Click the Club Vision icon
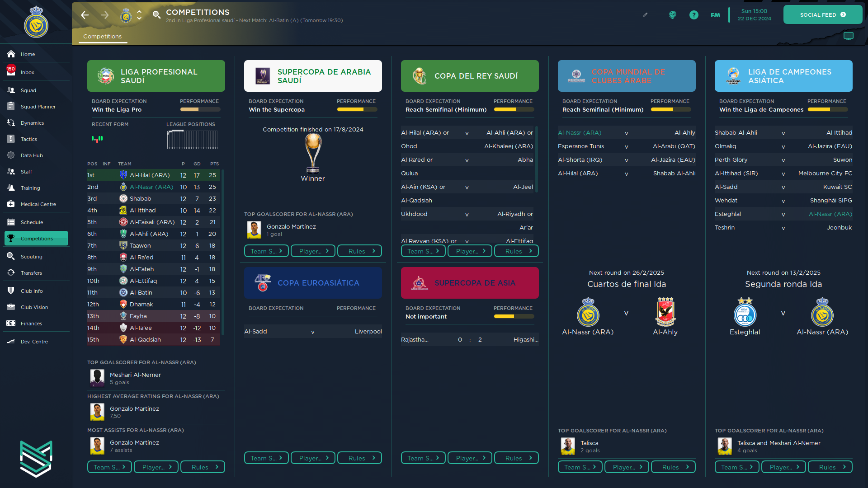 11,307
